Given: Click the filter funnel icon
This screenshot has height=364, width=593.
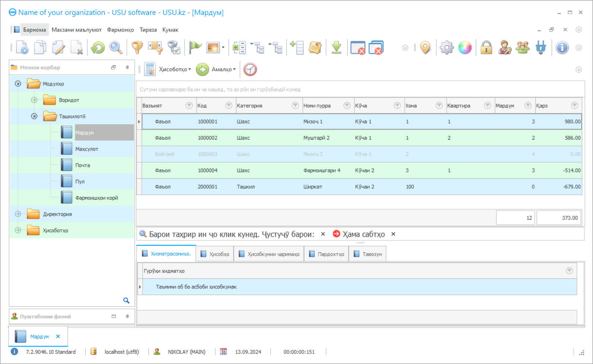Looking at the screenshot, I should coord(137,48).
